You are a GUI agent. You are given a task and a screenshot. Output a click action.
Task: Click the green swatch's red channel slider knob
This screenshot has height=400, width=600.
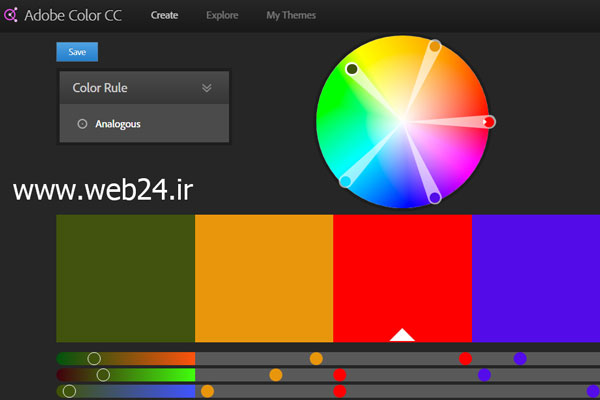pos(94,359)
